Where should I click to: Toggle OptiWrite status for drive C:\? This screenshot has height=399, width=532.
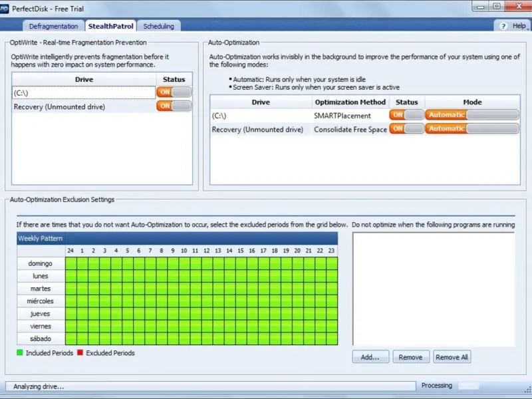tap(174, 92)
